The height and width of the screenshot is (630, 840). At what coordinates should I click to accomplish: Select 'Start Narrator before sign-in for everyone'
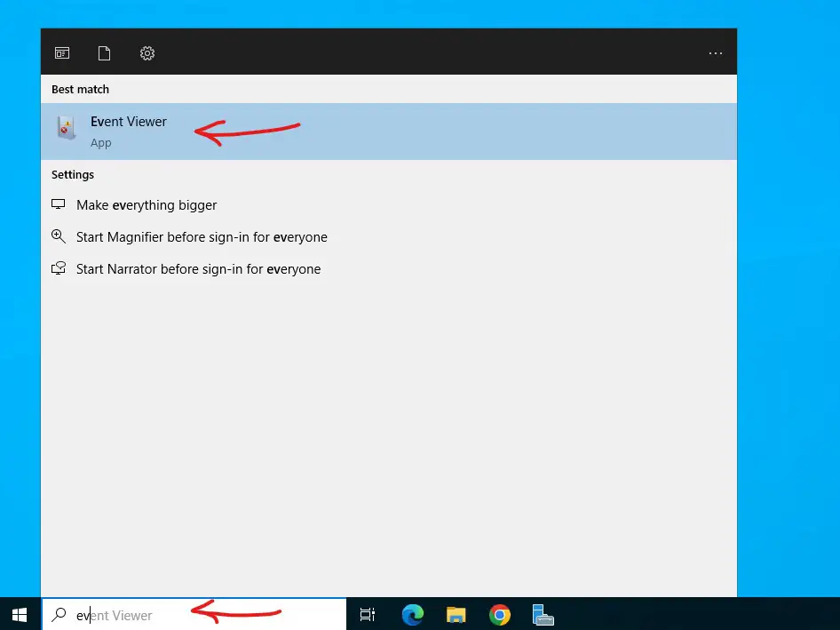click(x=198, y=269)
